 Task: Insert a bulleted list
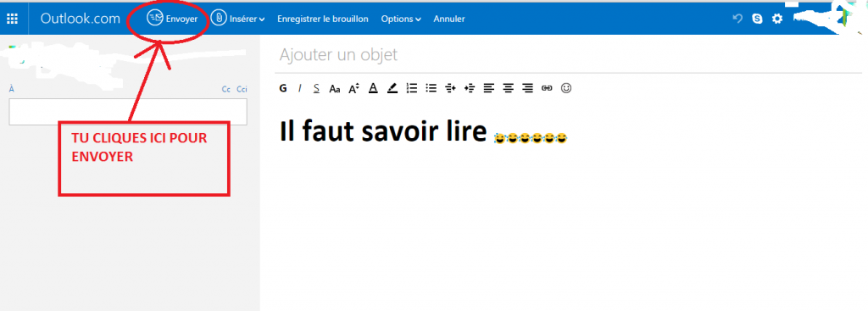click(x=431, y=88)
